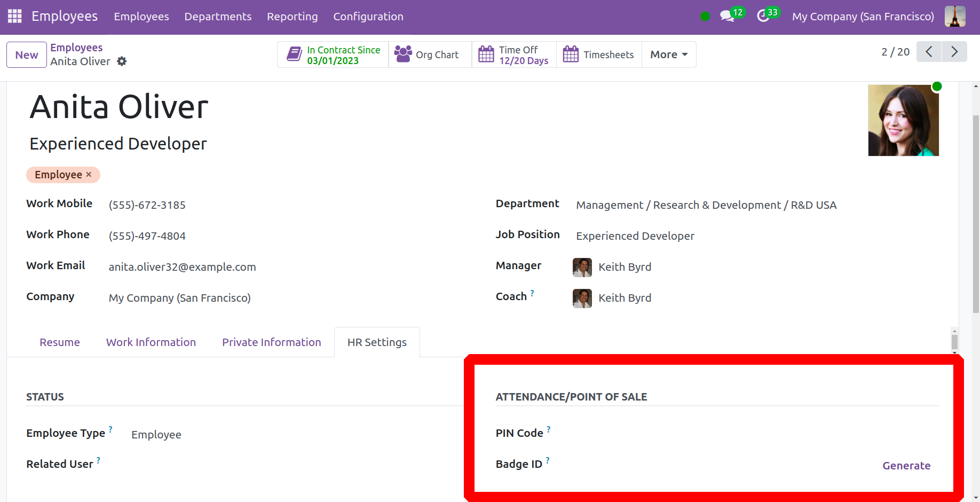Open the apps grid menu icon
Image resolution: width=980 pixels, height=502 pixels.
[x=14, y=16]
